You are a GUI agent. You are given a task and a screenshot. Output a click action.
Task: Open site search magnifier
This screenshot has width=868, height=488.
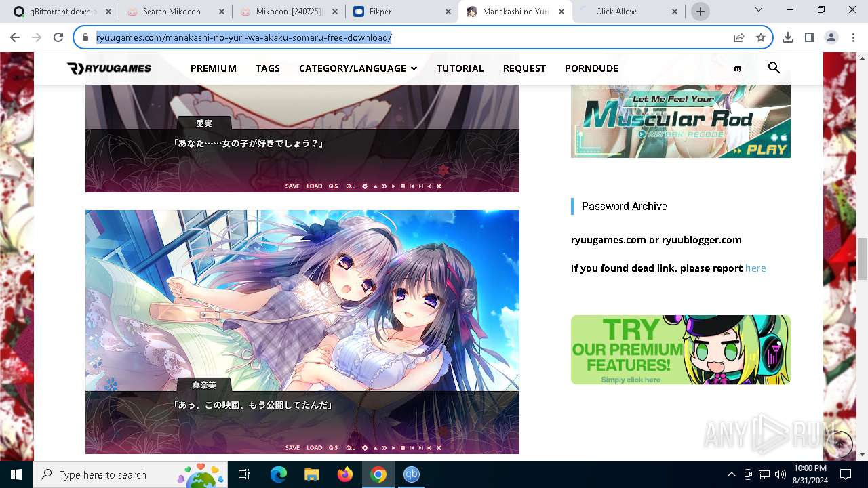click(774, 68)
